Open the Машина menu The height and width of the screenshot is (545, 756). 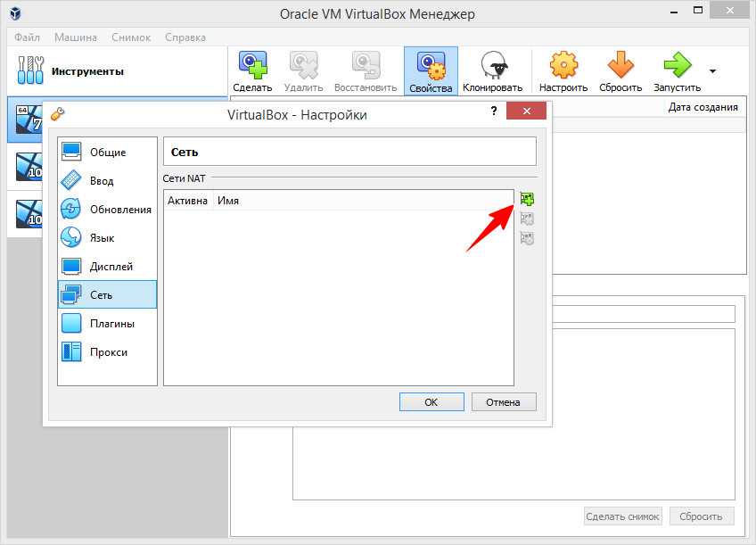coord(76,37)
